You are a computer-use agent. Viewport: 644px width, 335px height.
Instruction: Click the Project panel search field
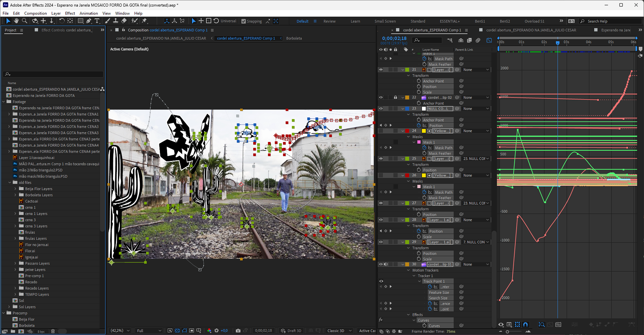(x=53, y=74)
